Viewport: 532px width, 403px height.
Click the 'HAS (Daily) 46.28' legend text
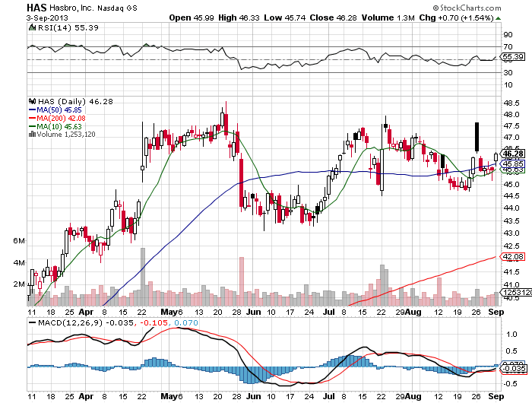coord(75,102)
